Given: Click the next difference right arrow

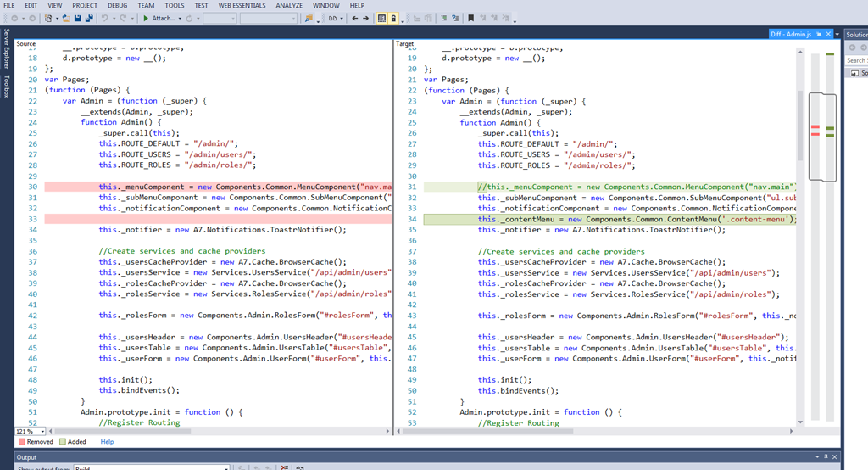Looking at the screenshot, I should tap(366, 19).
